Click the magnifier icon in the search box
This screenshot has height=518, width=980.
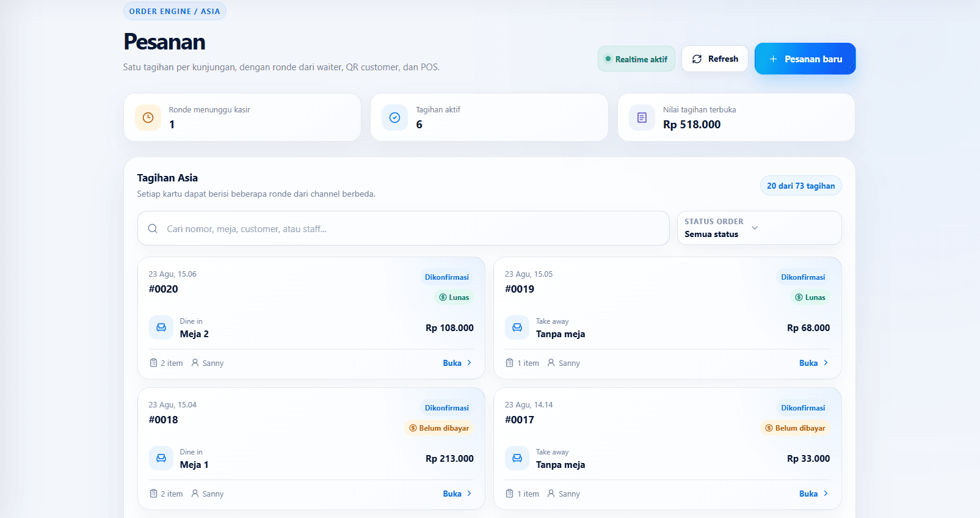(153, 228)
